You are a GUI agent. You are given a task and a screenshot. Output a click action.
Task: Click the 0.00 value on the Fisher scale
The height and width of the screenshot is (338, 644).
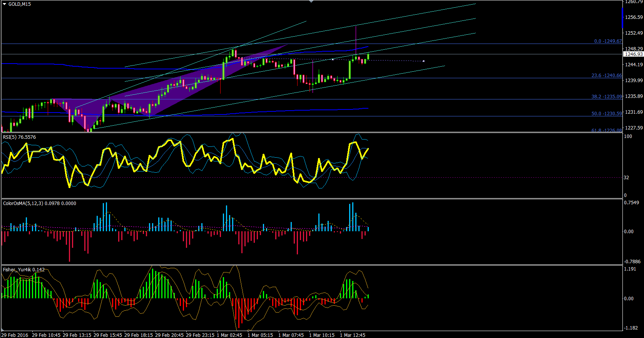[x=629, y=298]
